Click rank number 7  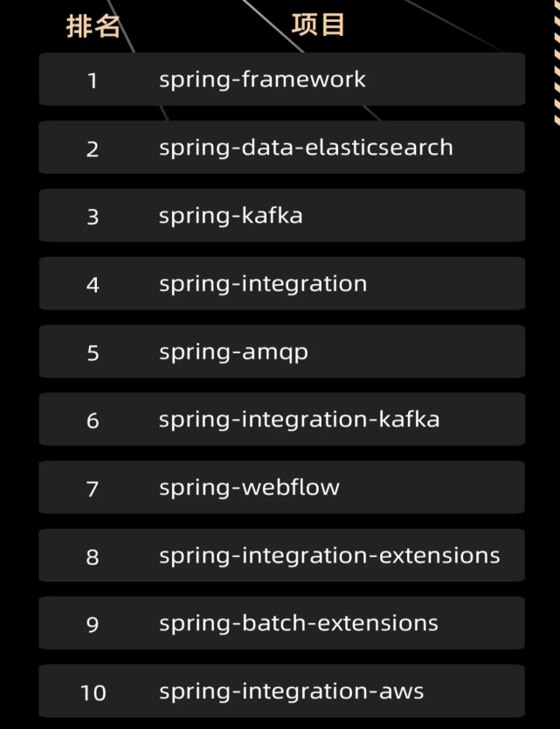(x=93, y=489)
